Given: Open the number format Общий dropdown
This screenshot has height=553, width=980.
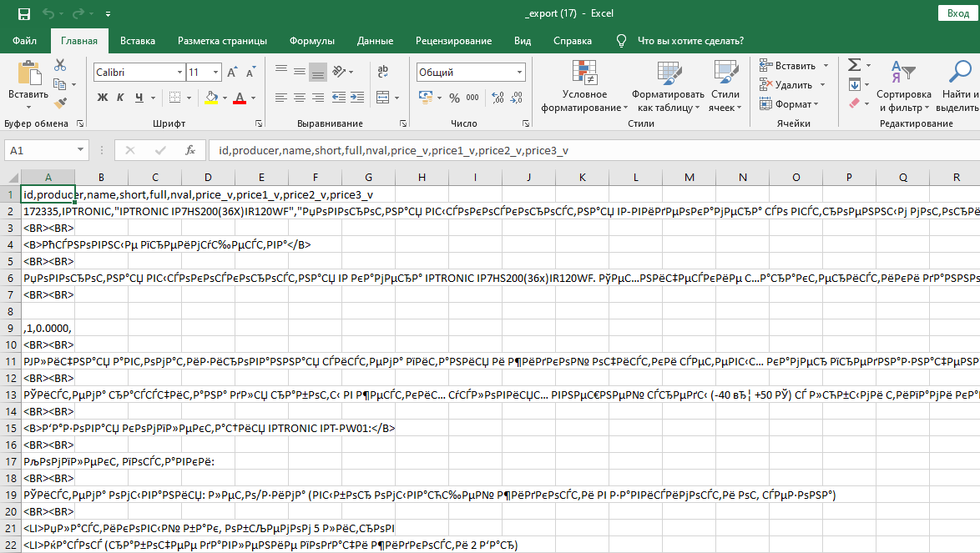Looking at the screenshot, I should (519, 73).
